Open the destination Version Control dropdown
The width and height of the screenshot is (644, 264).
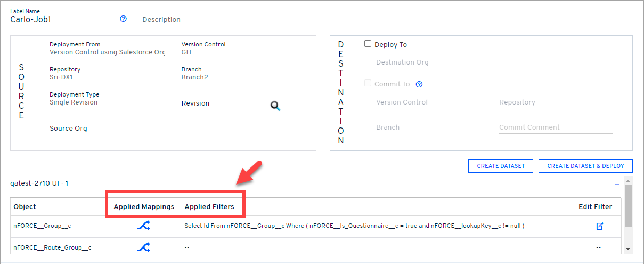pyautogui.click(x=429, y=102)
